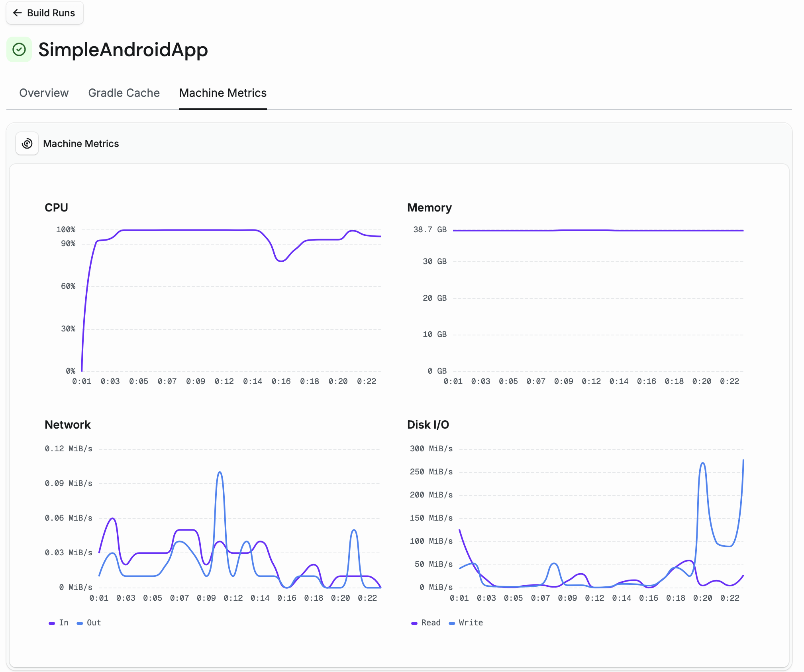The height and width of the screenshot is (672, 804).
Task: Click the back arrow in Build Runs button
Action: click(x=18, y=13)
